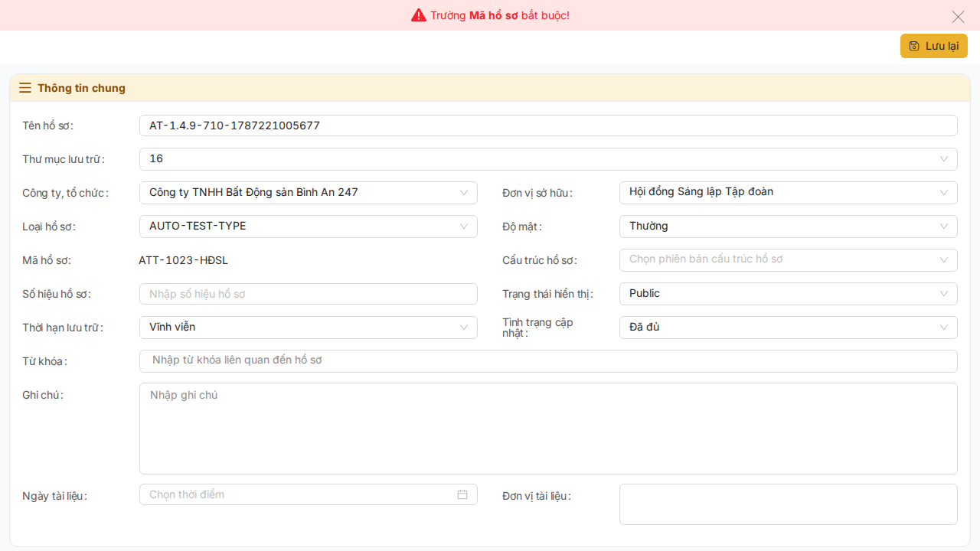Expand the Thư mục lưu trữ dropdown arrow
980x551 pixels.
click(x=944, y=159)
